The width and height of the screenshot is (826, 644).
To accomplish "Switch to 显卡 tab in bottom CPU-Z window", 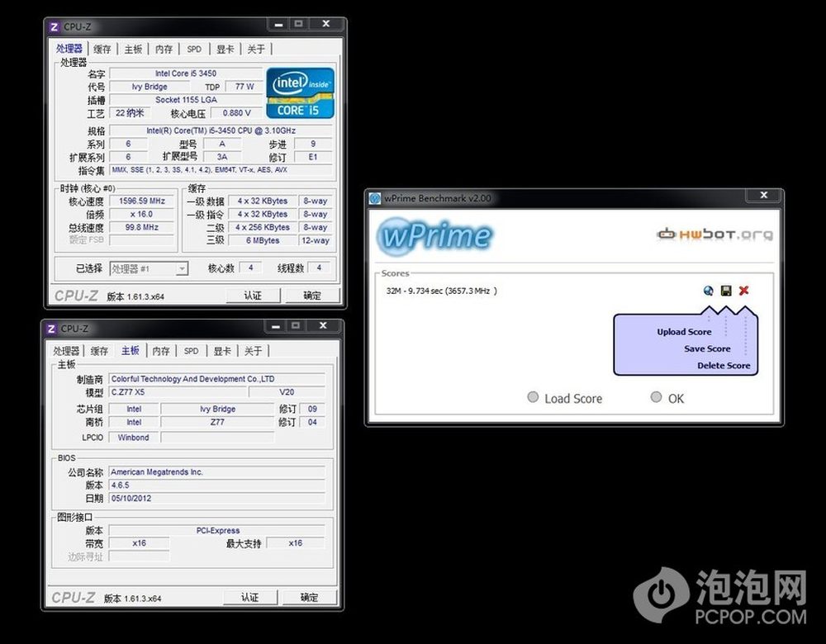I will [222, 351].
